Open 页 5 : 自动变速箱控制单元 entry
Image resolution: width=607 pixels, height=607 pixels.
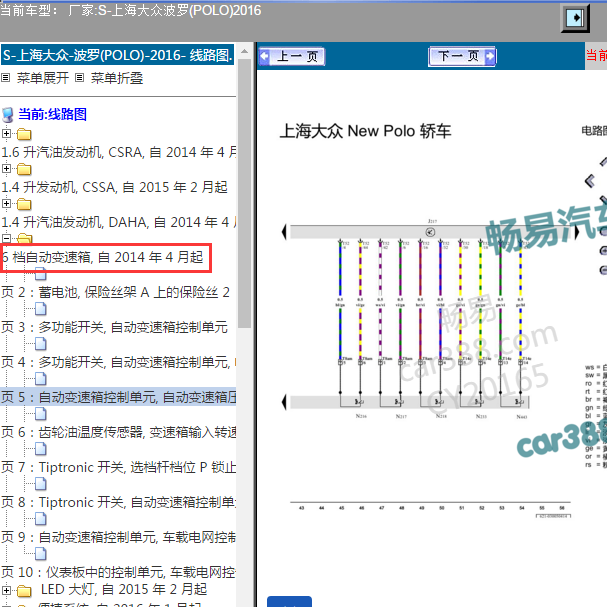[x=118, y=397]
